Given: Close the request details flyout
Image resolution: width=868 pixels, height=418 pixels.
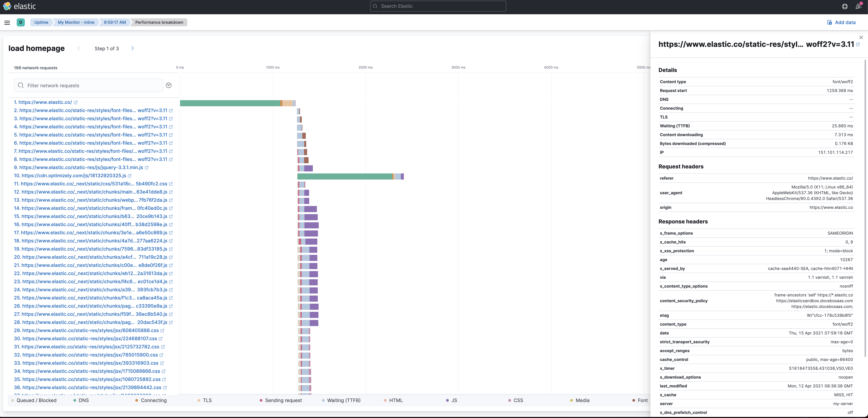Looking at the screenshot, I should 861,37.
